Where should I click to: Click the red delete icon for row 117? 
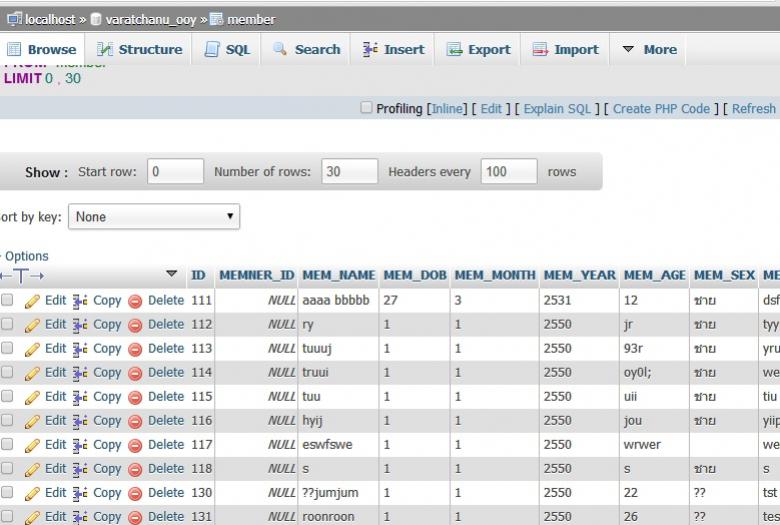(135, 445)
